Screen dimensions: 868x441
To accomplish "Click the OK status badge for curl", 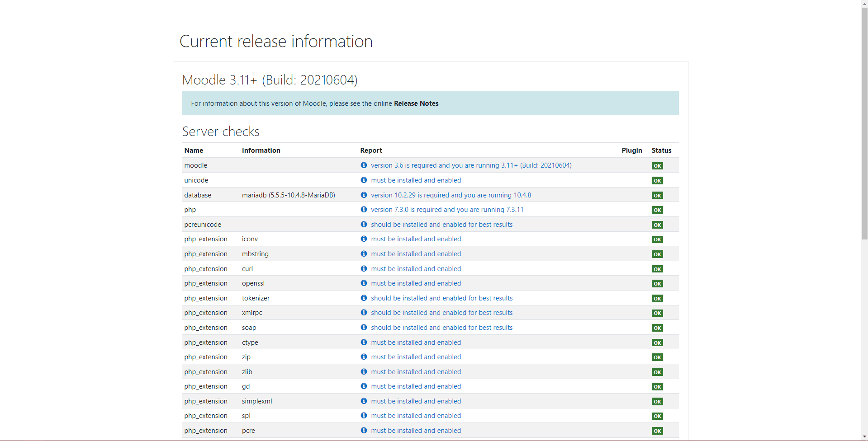I will [657, 269].
